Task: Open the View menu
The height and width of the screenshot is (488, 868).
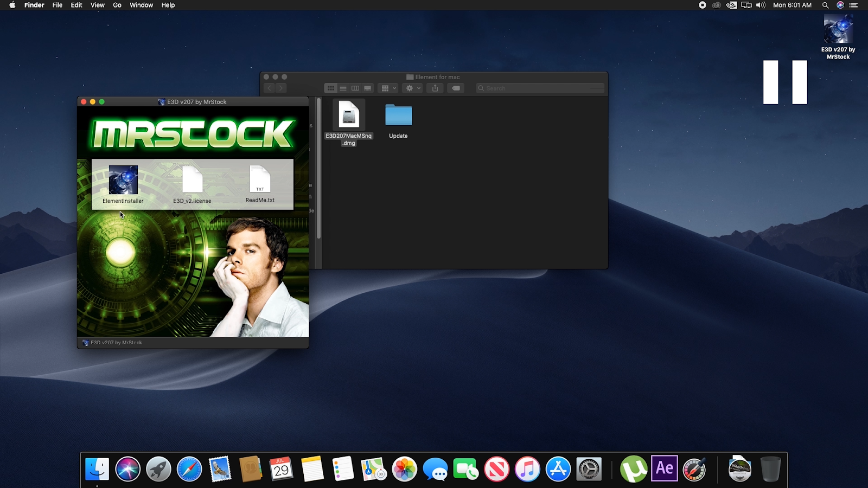Action: (98, 5)
